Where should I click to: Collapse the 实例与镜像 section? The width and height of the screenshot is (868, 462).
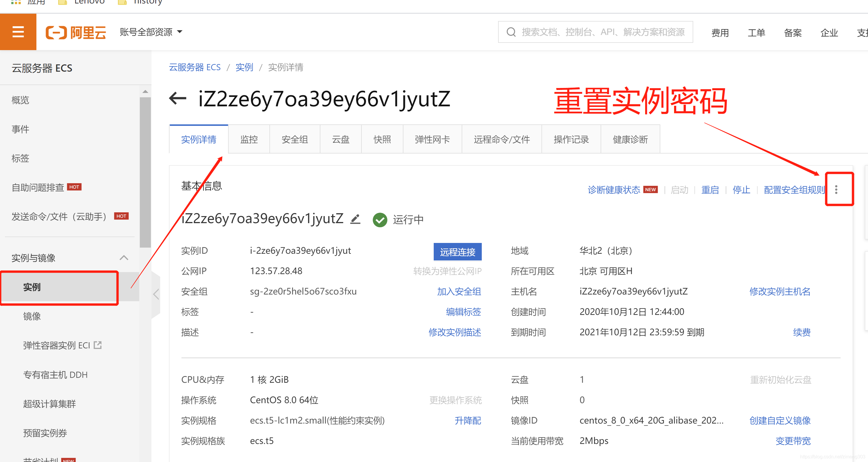click(x=124, y=258)
